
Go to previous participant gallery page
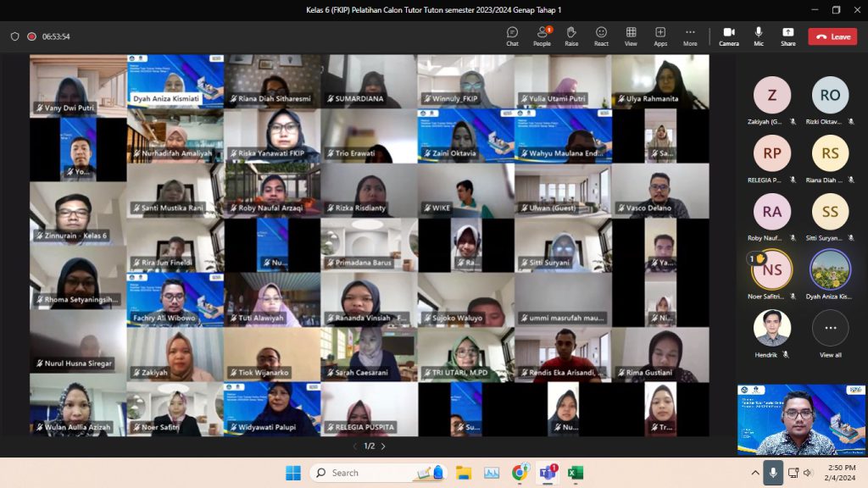(354, 446)
